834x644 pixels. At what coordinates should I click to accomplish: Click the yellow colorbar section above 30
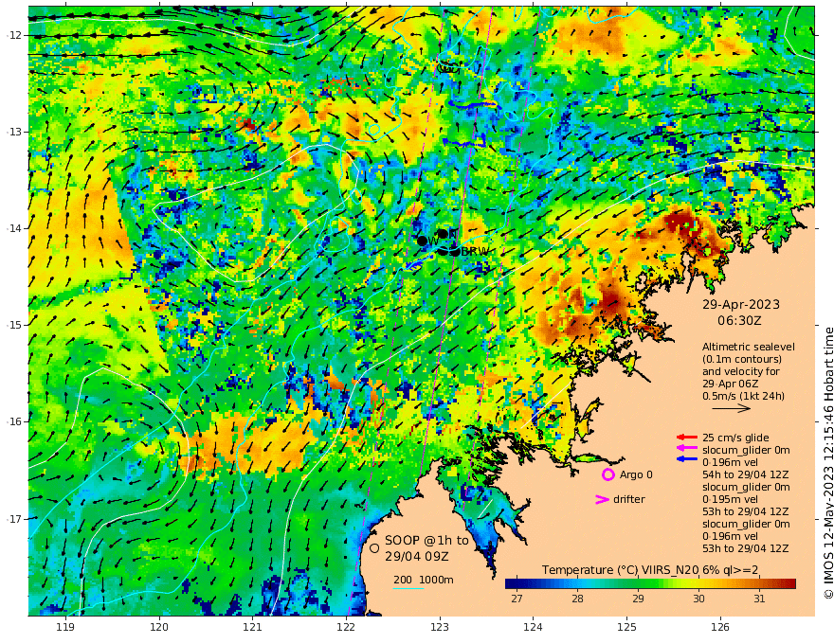pyautogui.click(x=698, y=584)
